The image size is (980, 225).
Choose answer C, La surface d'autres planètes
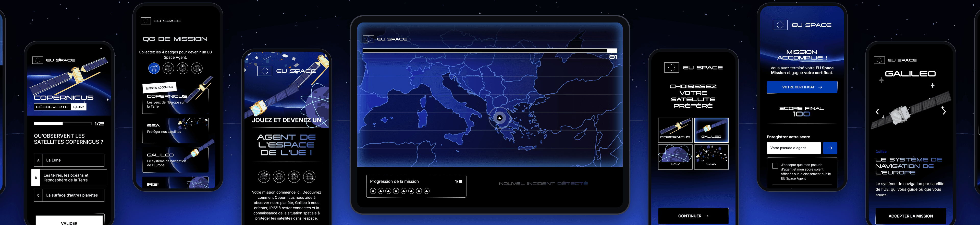pyautogui.click(x=69, y=195)
